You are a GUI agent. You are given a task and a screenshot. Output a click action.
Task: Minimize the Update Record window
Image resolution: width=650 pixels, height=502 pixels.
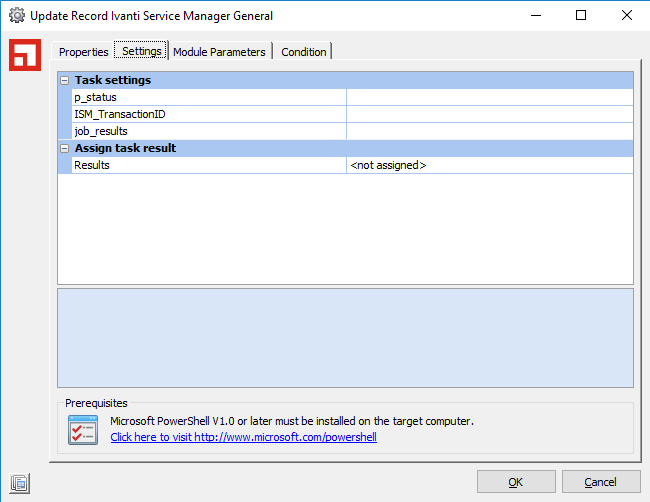(536, 15)
